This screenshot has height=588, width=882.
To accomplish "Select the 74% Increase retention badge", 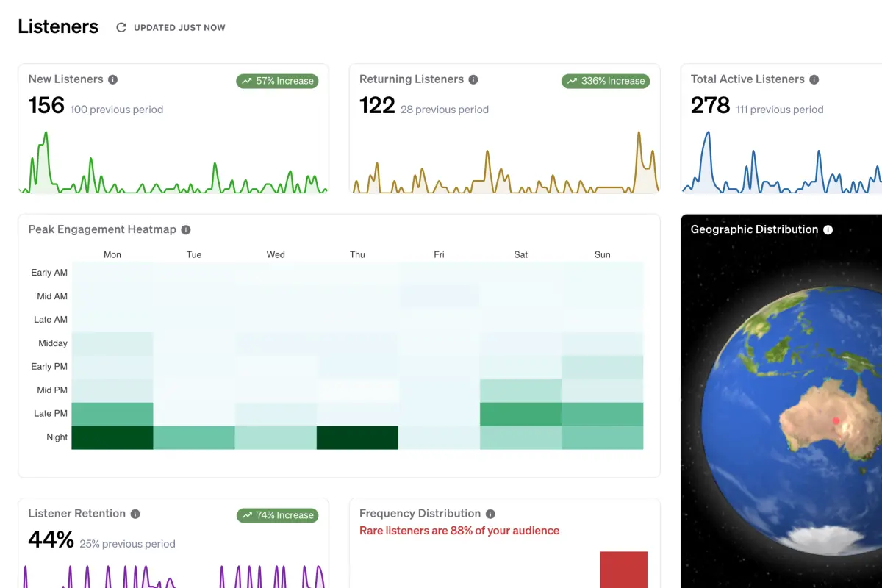I will click(x=277, y=515).
